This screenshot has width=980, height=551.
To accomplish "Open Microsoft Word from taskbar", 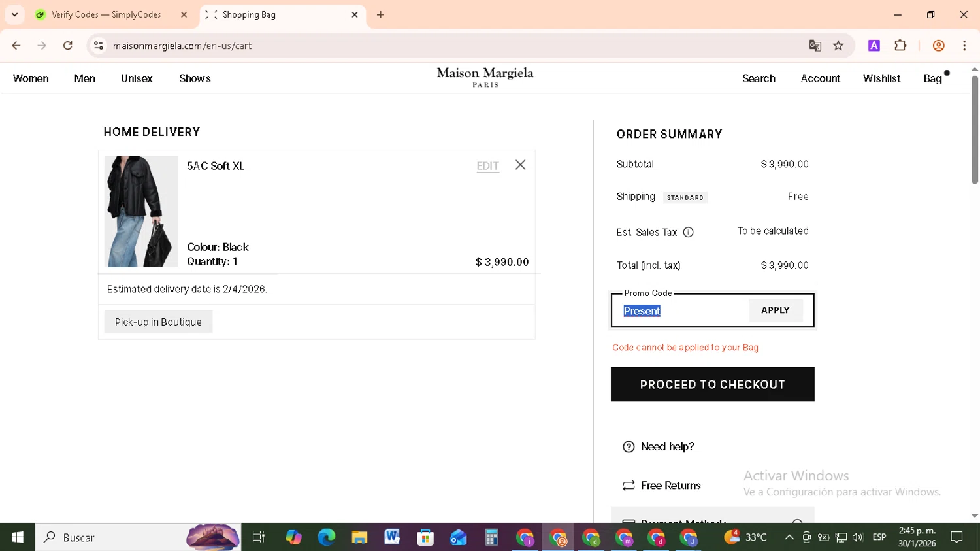I will click(x=392, y=537).
